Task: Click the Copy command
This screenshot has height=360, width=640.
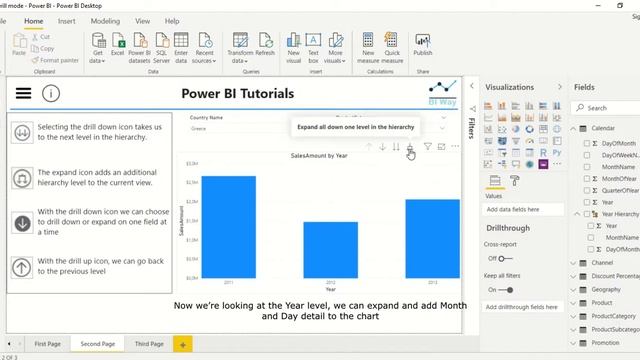Action: click(x=43, y=49)
